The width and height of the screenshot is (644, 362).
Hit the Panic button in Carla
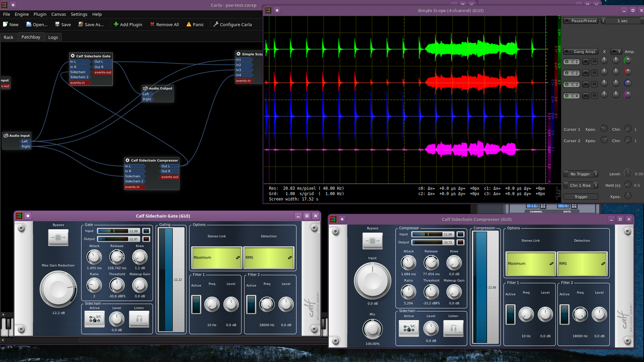[195, 24]
